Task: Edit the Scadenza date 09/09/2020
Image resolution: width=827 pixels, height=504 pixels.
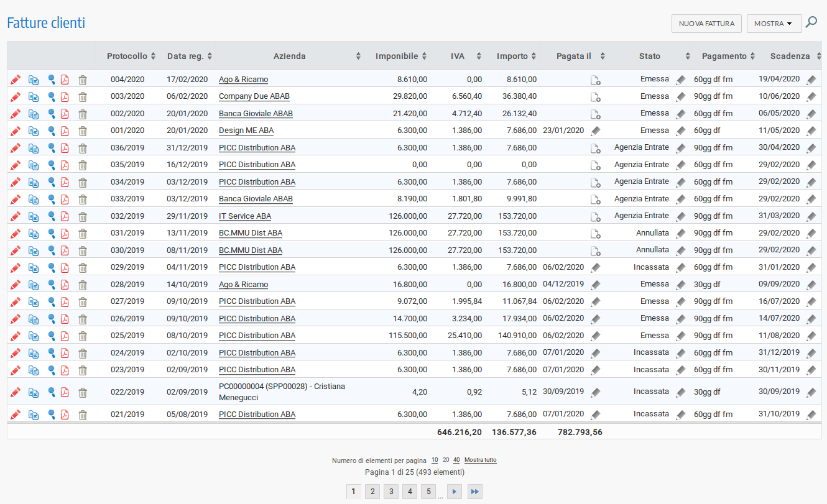Action: point(811,285)
